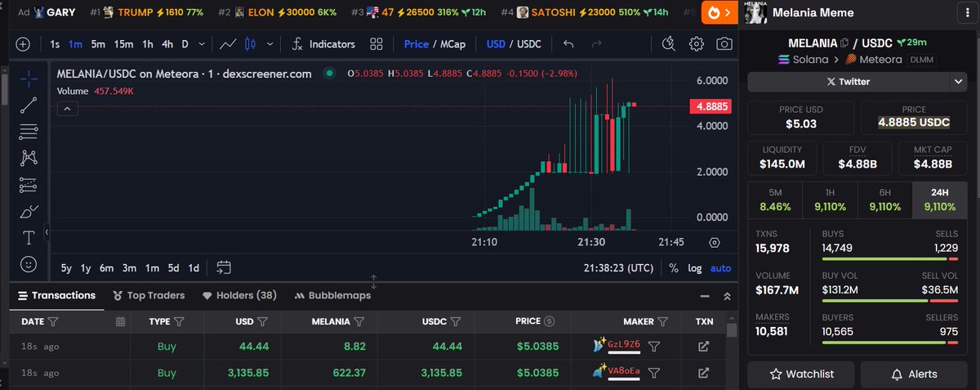Open time axis settings icon

point(715,242)
